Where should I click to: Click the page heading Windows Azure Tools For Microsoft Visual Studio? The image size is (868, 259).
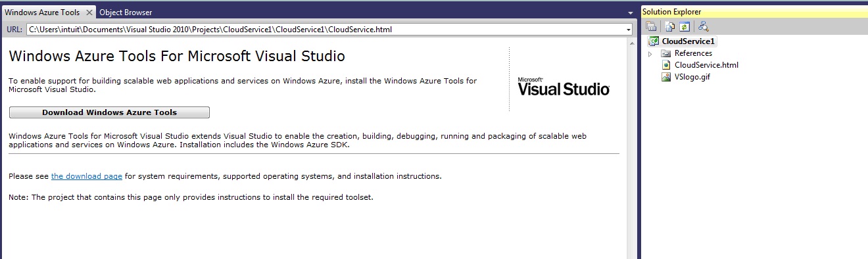click(x=177, y=56)
